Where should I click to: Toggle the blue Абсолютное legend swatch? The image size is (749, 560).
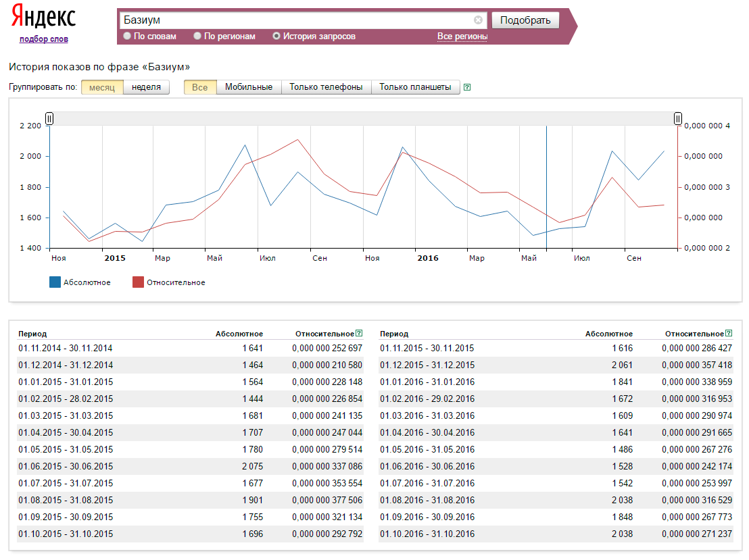pyautogui.click(x=55, y=282)
